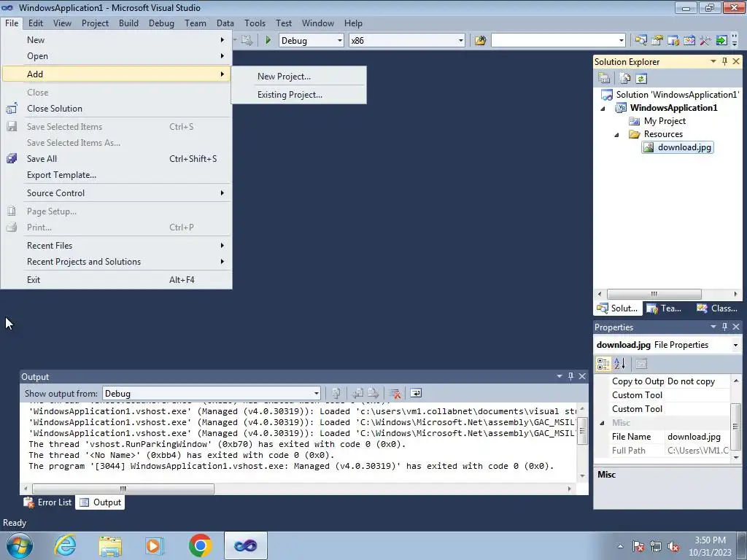Viewport: 747px width, 560px height.
Task: Open Windows Media Player from the taskbar
Action: pyautogui.click(x=155, y=545)
